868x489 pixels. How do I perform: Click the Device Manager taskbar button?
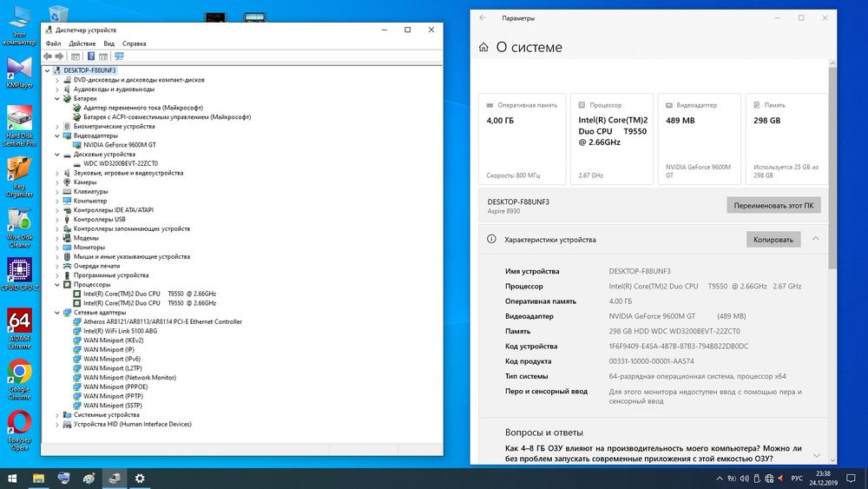coord(115,479)
